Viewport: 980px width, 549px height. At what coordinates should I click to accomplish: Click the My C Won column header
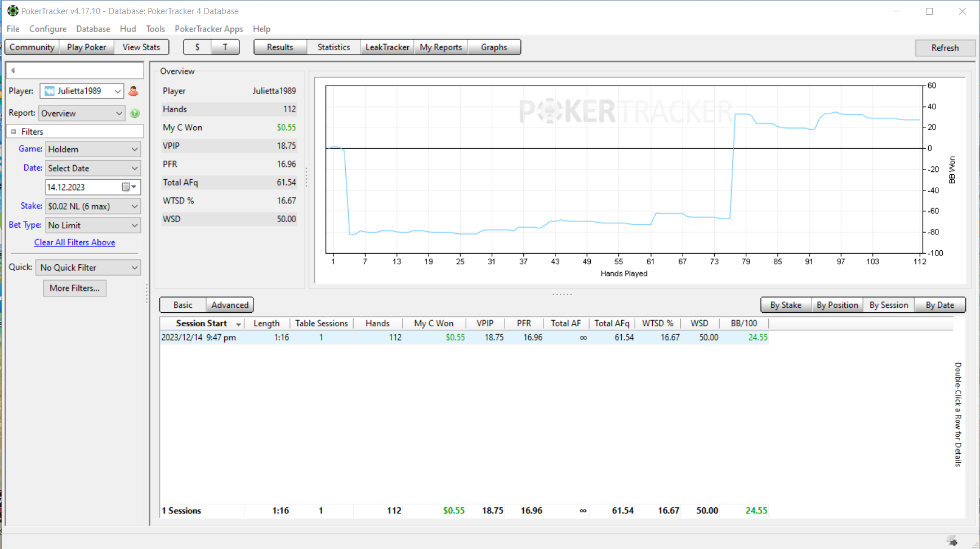434,324
